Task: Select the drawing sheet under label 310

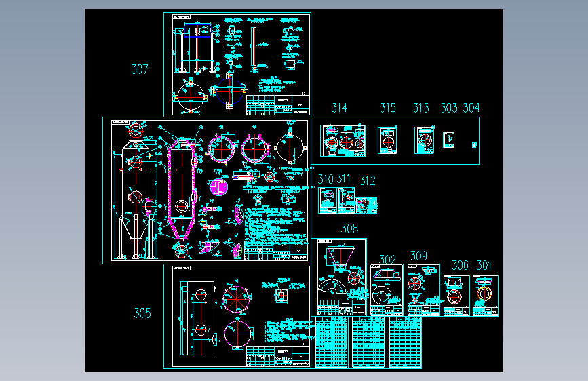Action: 328,201
